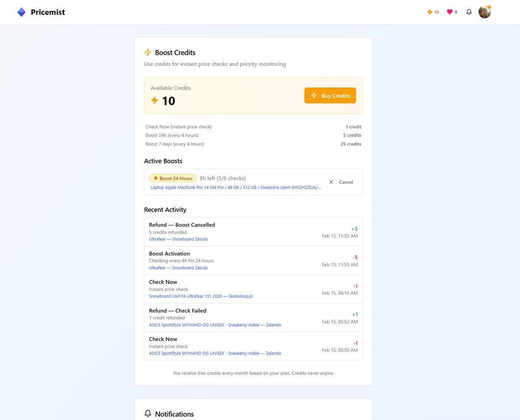Click '8h left (5/6 checks)' status text
This screenshot has width=520, height=420.
click(223, 178)
